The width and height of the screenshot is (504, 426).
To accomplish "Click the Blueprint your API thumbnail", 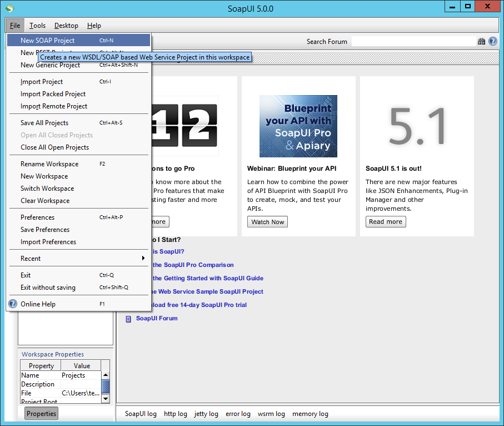I will pyautogui.click(x=298, y=126).
